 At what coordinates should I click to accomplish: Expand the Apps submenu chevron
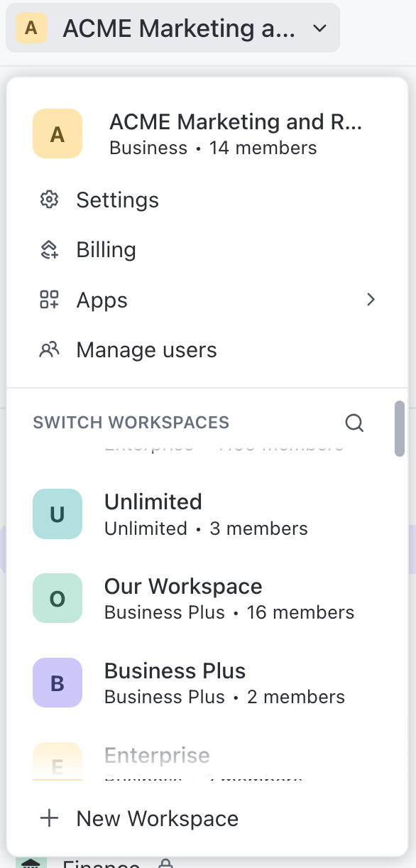371,300
